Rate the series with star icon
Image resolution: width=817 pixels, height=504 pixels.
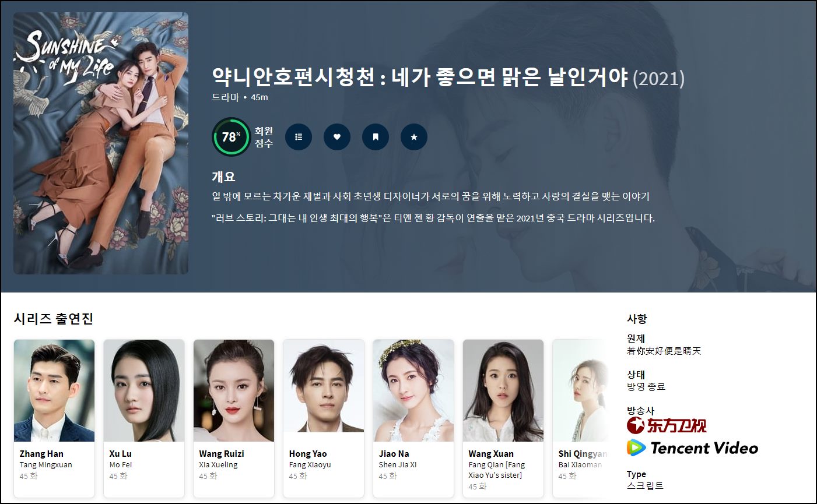pyautogui.click(x=414, y=137)
